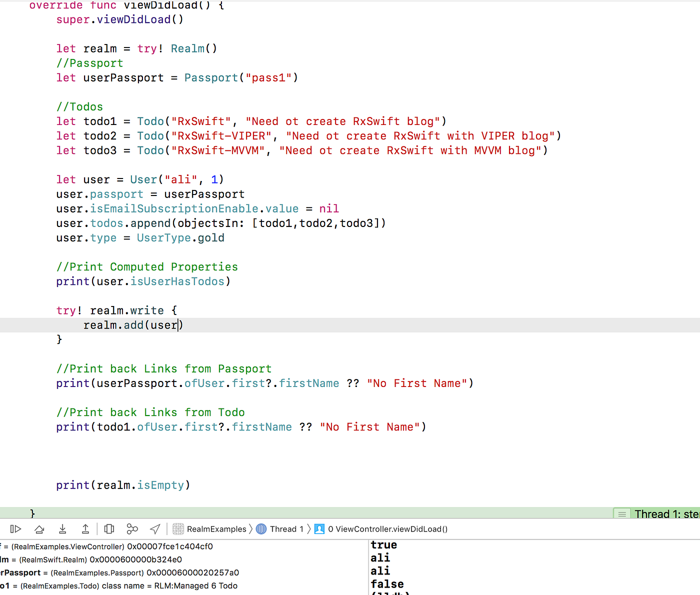Click the Step Over icon in debug bar
The image size is (700, 595).
pos(39,528)
